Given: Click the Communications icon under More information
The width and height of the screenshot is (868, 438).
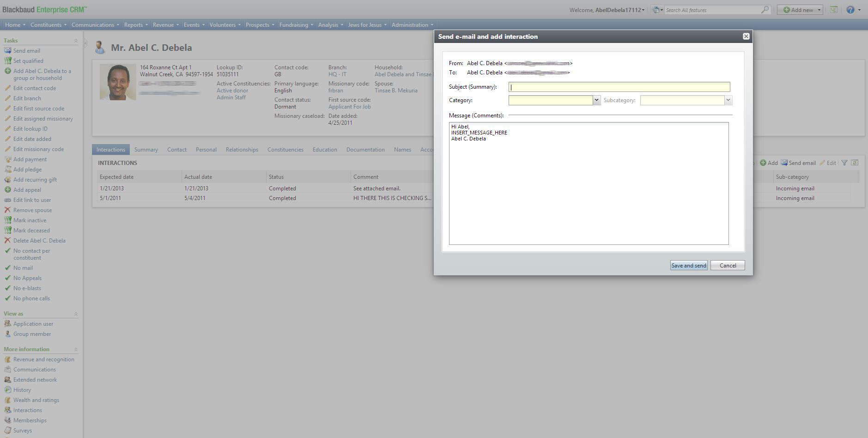Looking at the screenshot, I should (7, 370).
